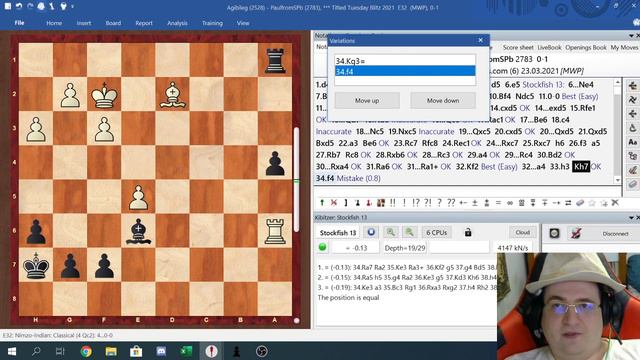The height and width of the screenshot is (360, 640).
Task: Click Move up in Variations dialog
Action: point(367,100)
